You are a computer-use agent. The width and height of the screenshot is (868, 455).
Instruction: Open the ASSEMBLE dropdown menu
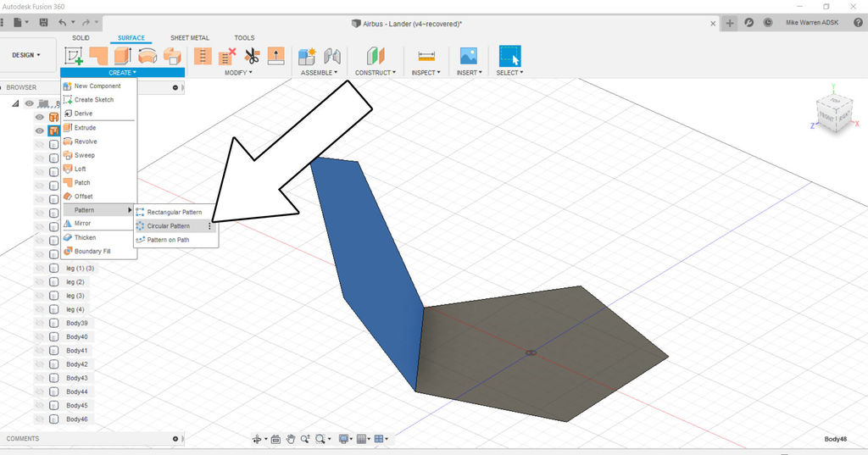[x=319, y=73]
